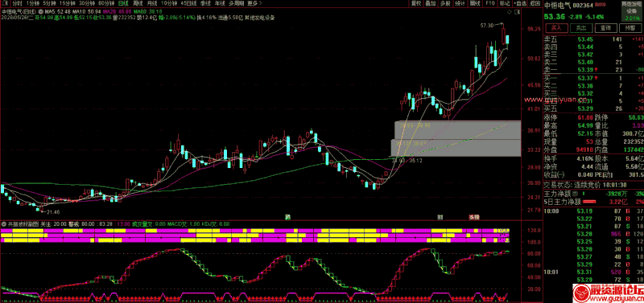Add stock to 自选 watchlist
The width and height of the screenshot is (644, 303).
pos(519,4)
